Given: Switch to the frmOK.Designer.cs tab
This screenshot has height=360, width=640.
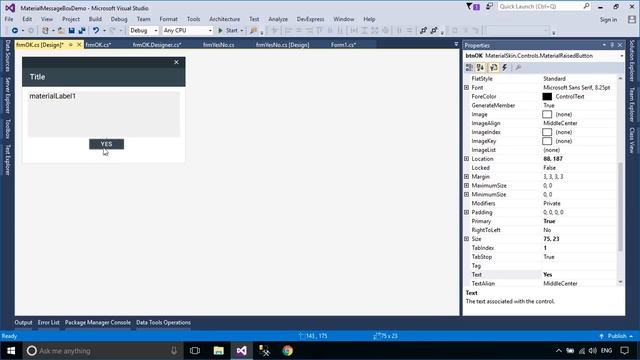Looking at the screenshot, I should 157,45.
